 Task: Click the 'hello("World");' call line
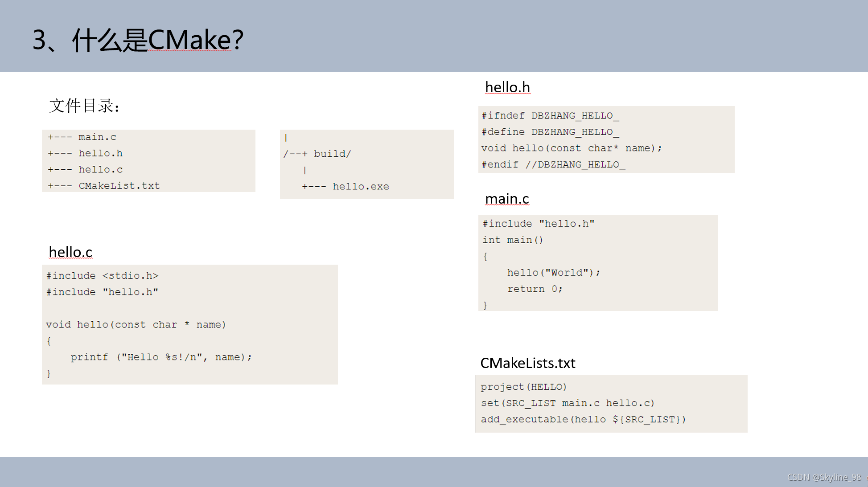coord(554,273)
